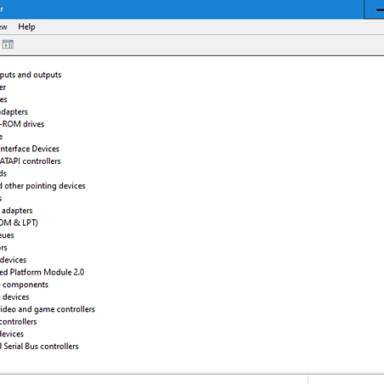Select DVD/CD-ROM drives in the list
The width and height of the screenshot is (384, 384).
click(22, 124)
